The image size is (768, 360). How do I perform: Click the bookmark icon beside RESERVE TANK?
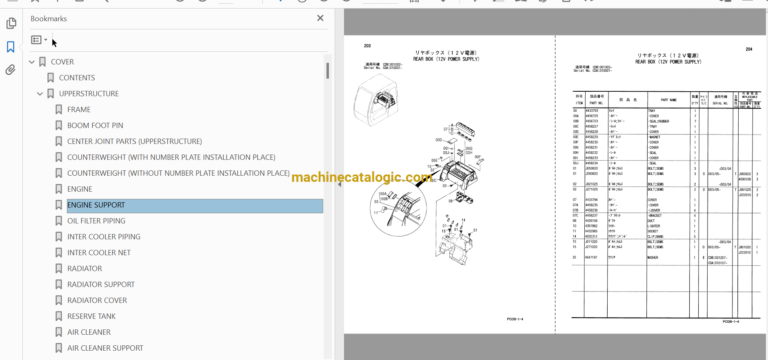click(59, 316)
